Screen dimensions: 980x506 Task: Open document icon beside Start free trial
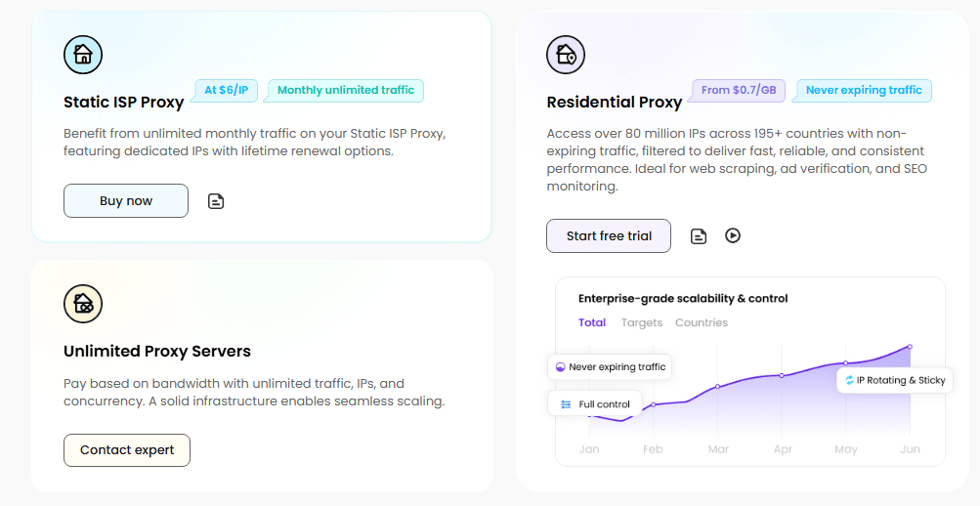(x=699, y=236)
